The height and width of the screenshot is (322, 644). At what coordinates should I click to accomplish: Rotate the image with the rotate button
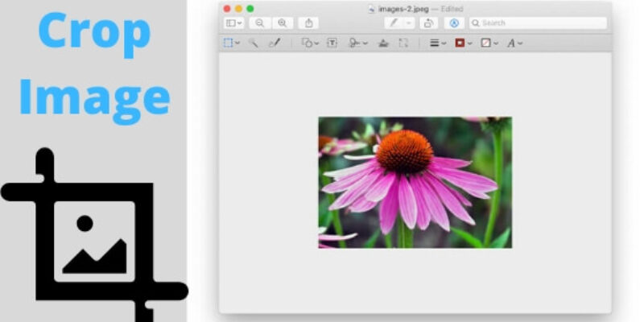(428, 23)
